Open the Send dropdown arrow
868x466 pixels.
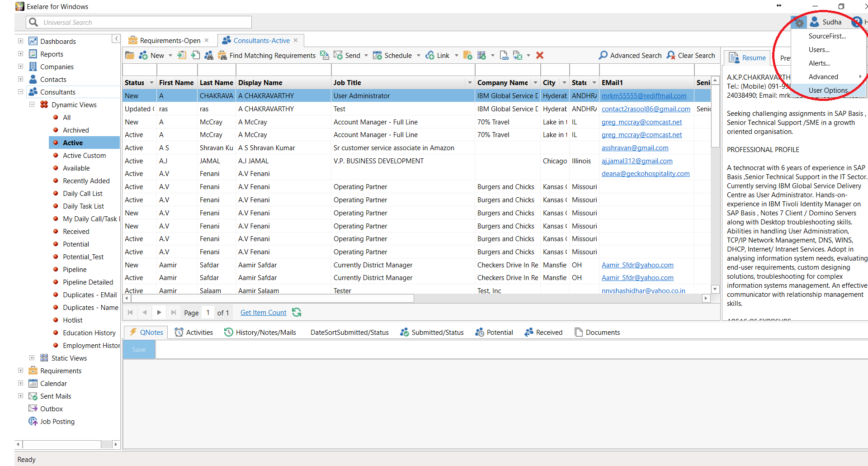pyautogui.click(x=366, y=56)
